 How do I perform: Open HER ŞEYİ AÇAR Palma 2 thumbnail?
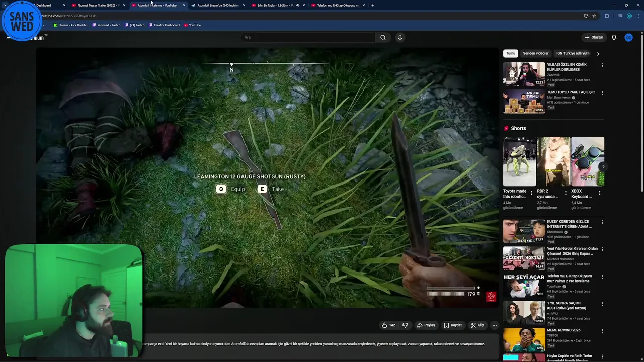(524, 286)
